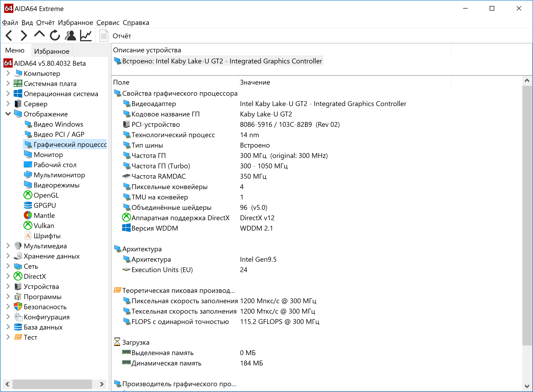Click the Отчёт toolbar label
The height and width of the screenshot is (392, 533).
[122, 36]
